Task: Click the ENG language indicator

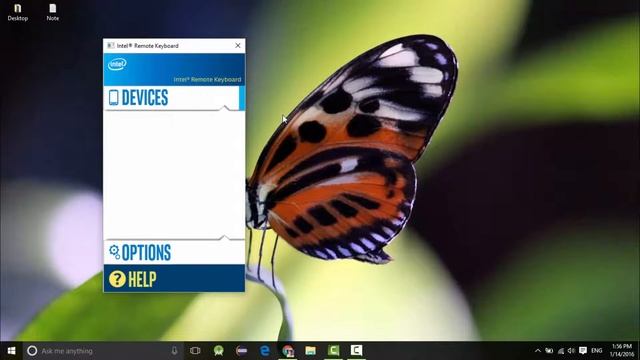Action: coord(597,351)
